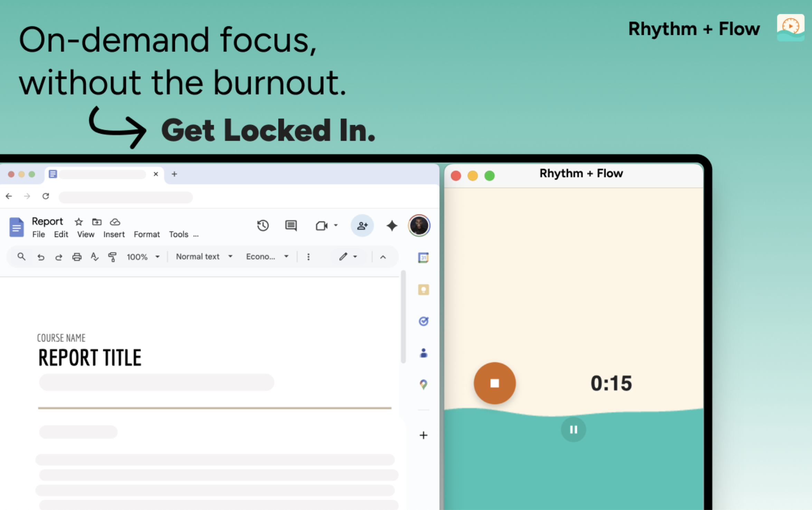The image size is (812, 510).
Task: Show more toolbar options dots
Action: pyautogui.click(x=308, y=257)
